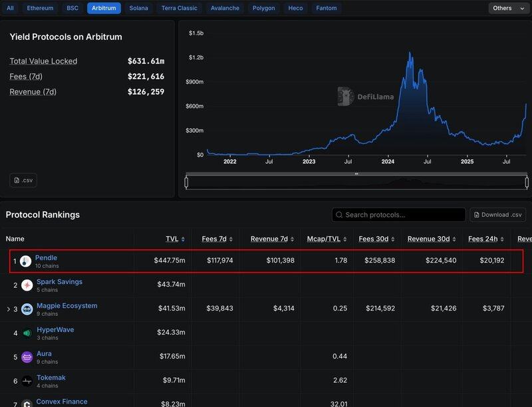The width and height of the screenshot is (532, 407).
Task: Click Magpie Fees 7d value $39,843
Action: [220, 309]
